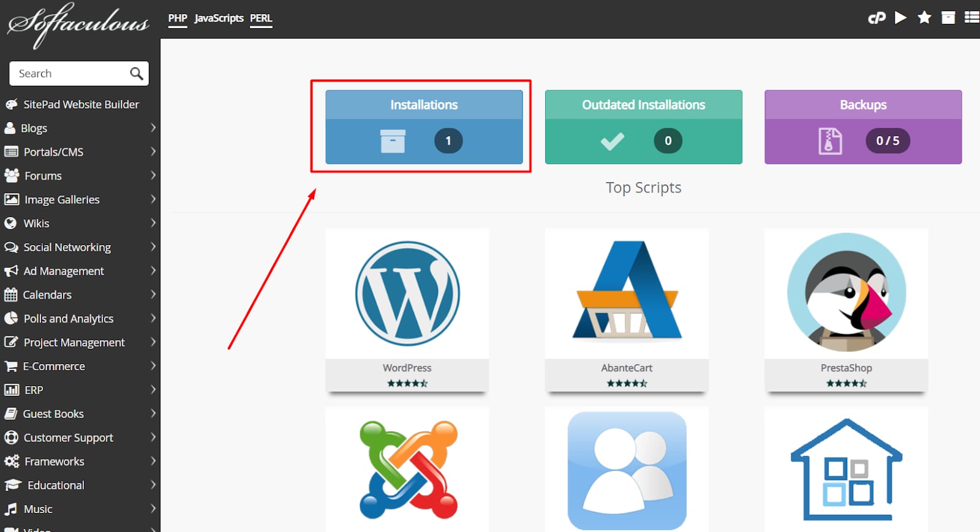
Task: Open the installations archive box icon in header
Action: (x=948, y=18)
